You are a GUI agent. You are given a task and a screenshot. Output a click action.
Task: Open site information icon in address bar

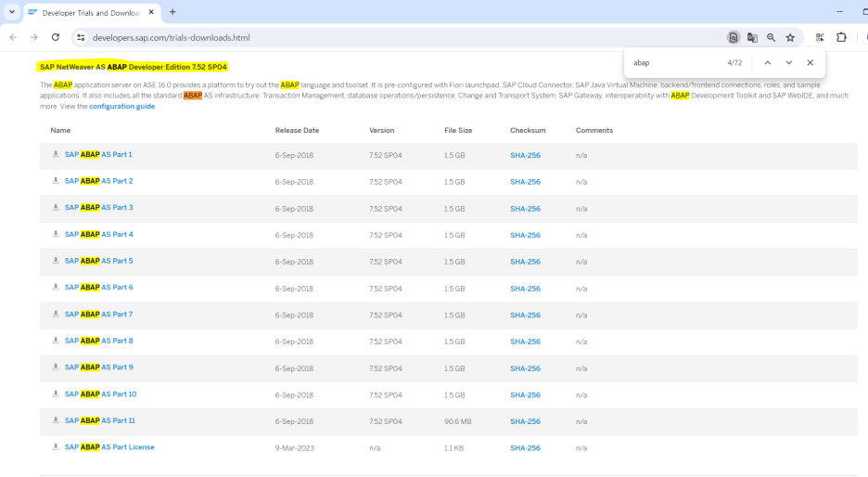pos(81,38)
